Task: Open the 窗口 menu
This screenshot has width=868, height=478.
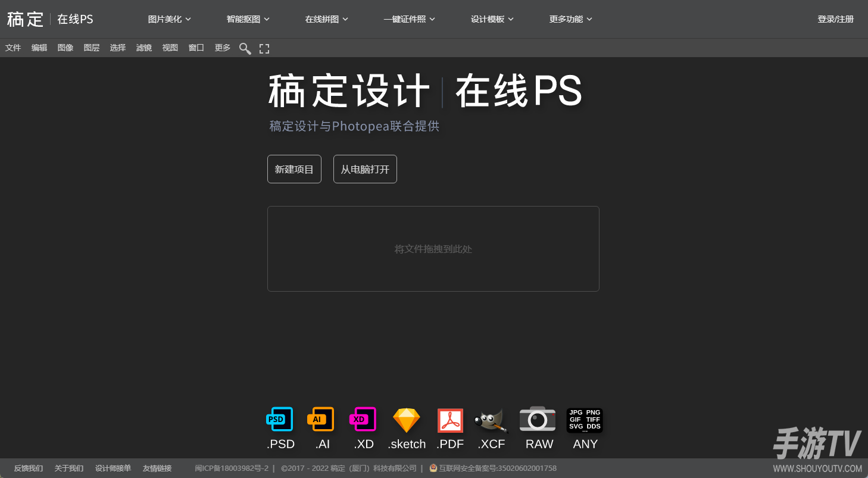Action: pos(196,48)
